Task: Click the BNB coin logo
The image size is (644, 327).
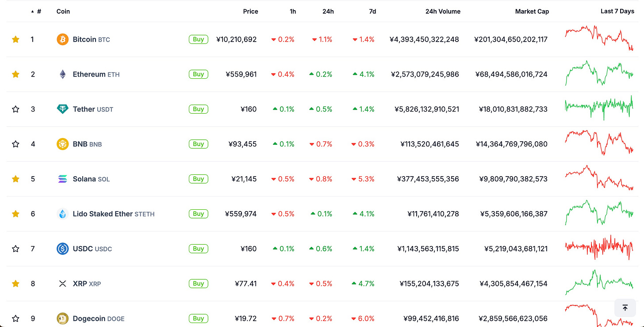Action: point(62,144)
